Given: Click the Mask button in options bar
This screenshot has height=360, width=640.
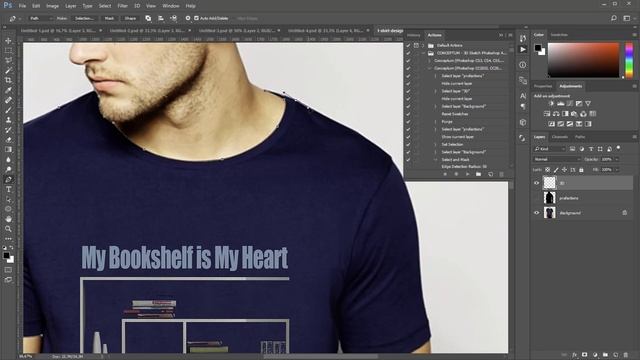Looking at the screenshot, I should point(109,18).
